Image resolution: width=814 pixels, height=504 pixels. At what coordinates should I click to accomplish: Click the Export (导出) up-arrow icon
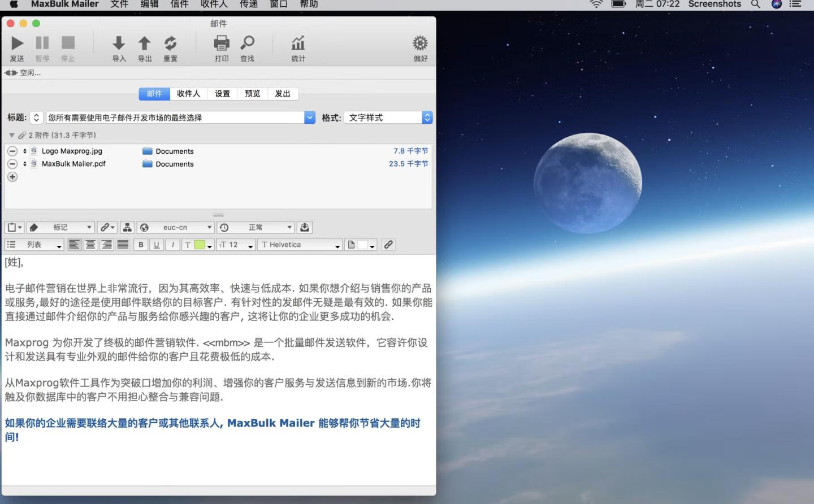pyautogui.click(x=145, y=44)
